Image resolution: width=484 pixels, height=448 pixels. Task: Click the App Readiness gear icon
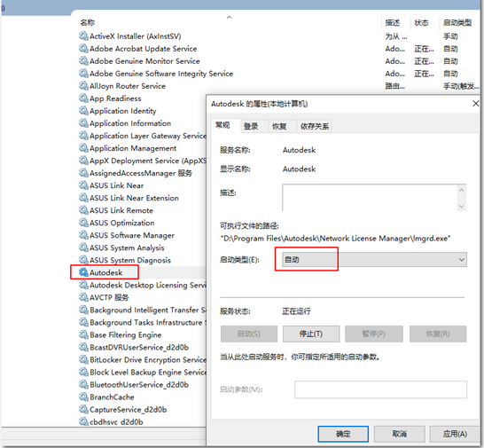pos(83,98)
